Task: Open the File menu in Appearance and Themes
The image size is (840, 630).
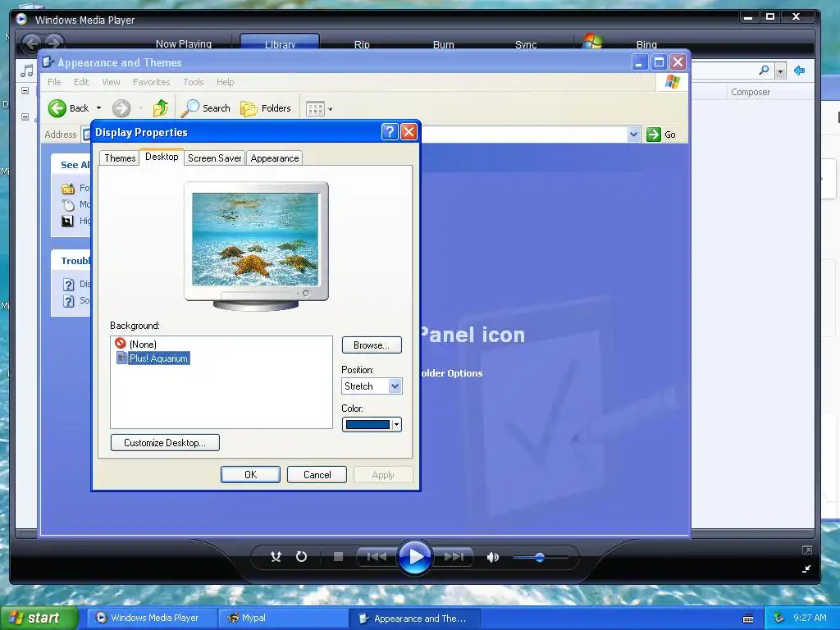Action: 54,82
